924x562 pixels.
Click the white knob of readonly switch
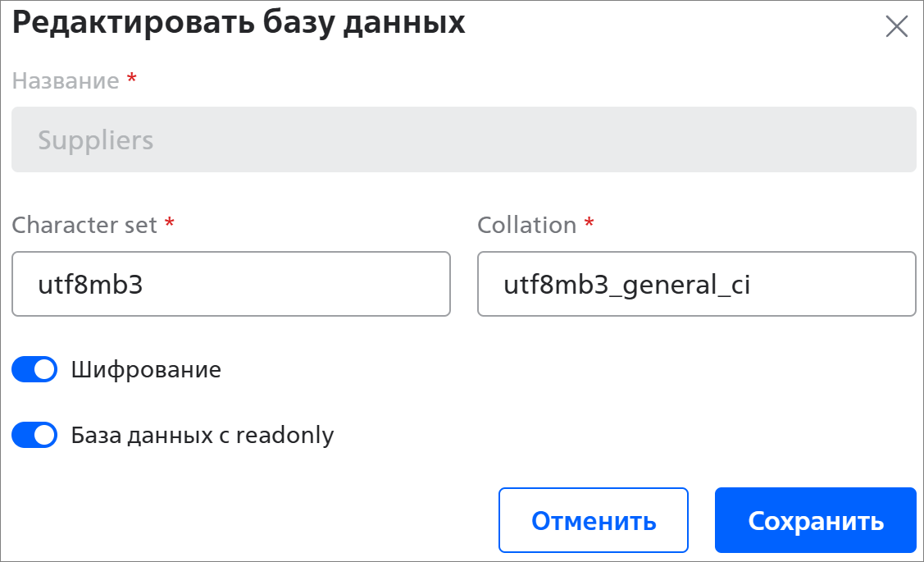pyautogui.click(x=45, y=435)
